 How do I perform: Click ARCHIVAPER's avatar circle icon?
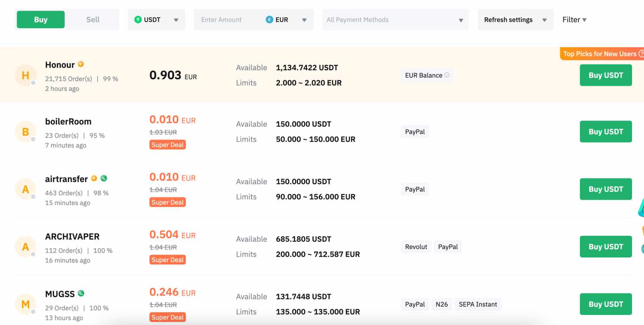click(26, 247)
